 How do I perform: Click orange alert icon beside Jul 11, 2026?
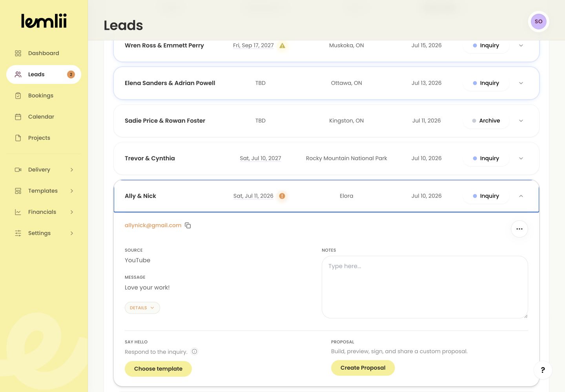point(282,196)
